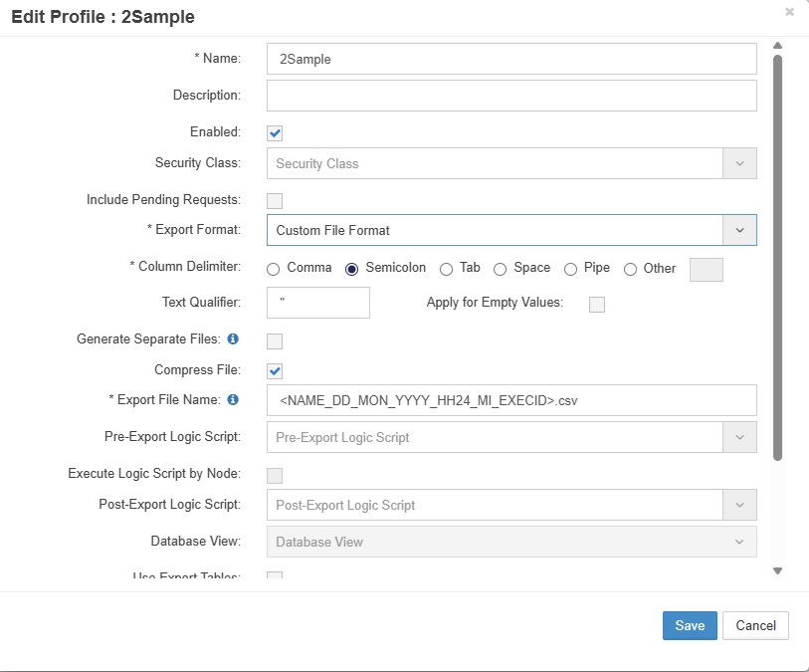Image resolution: width=809 pixels, height=672 pixels.
Task: Open the Security Class dropdown
Action: pos(741,162)
